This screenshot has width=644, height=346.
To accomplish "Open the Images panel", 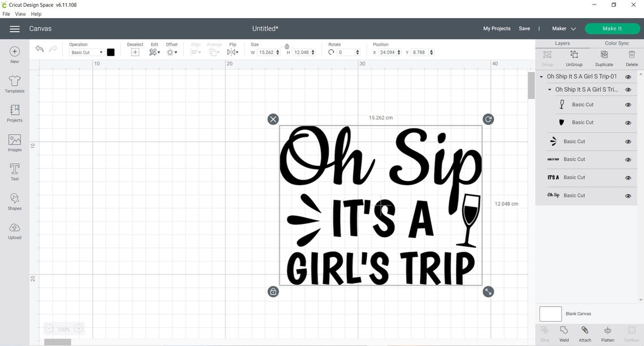I will pos(14,141).
